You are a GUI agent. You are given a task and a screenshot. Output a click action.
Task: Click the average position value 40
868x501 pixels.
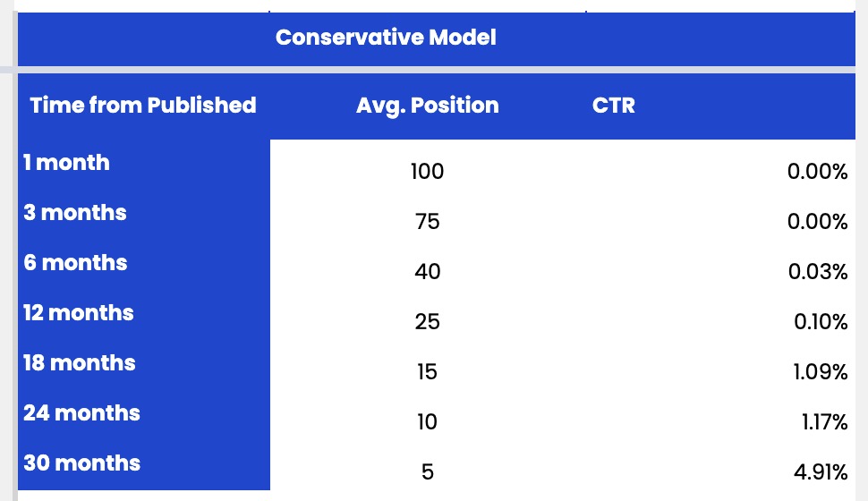[x=427, y=271]
